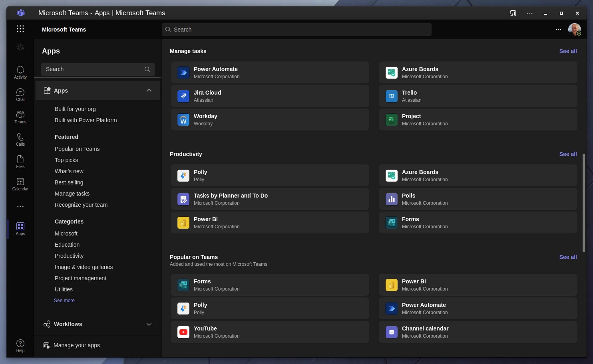Open the Utilities category
Viewport: 593px width, 364px height.
64,289
